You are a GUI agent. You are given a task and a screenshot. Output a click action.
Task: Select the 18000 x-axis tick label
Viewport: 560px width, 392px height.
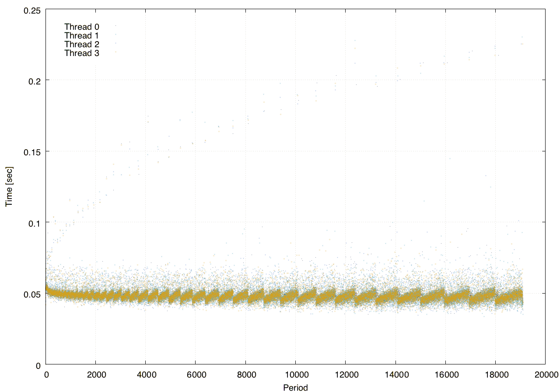coord(495,375)
